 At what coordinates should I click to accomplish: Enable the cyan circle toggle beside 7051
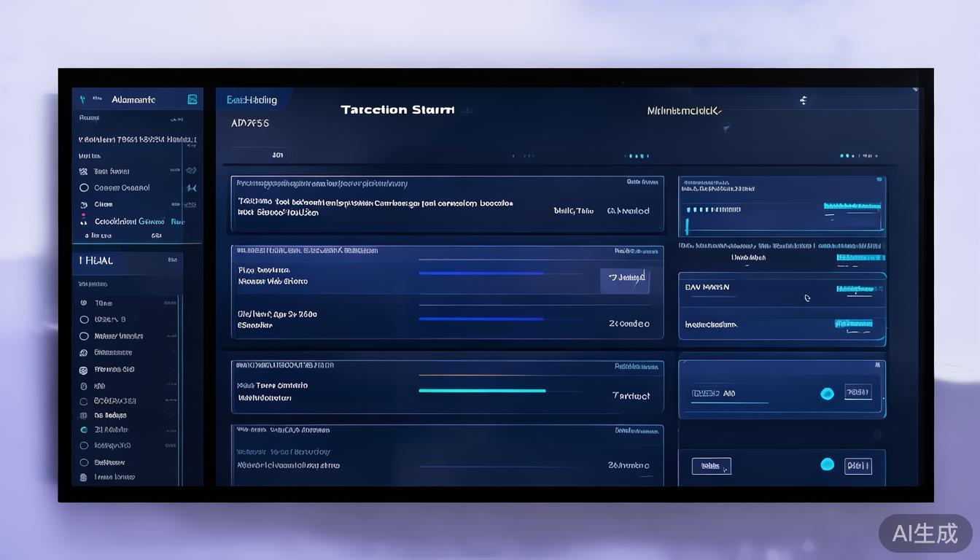click(x=828, y=393)
